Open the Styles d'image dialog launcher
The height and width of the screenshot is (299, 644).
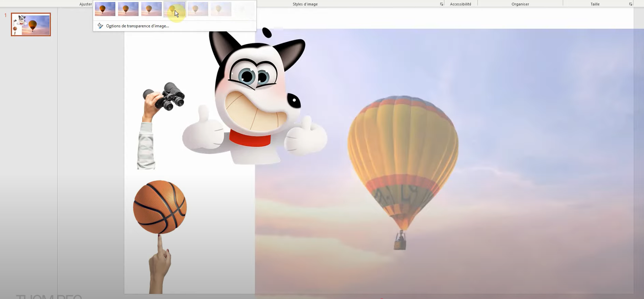point(441,4)
